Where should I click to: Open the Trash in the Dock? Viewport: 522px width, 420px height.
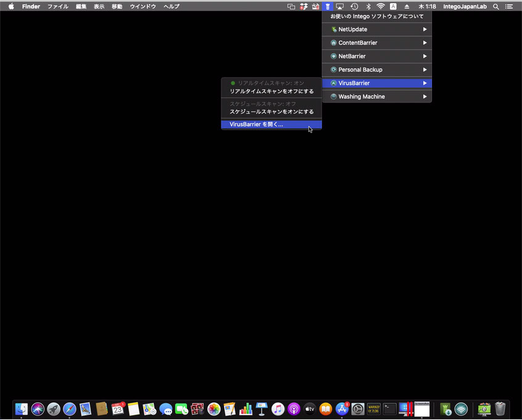(x=500, y=409)
